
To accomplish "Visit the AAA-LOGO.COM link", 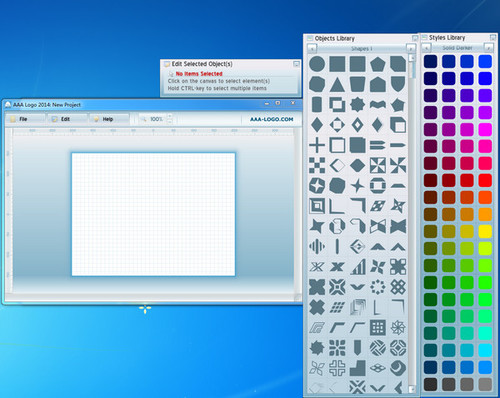I will [x=272, y=119].
